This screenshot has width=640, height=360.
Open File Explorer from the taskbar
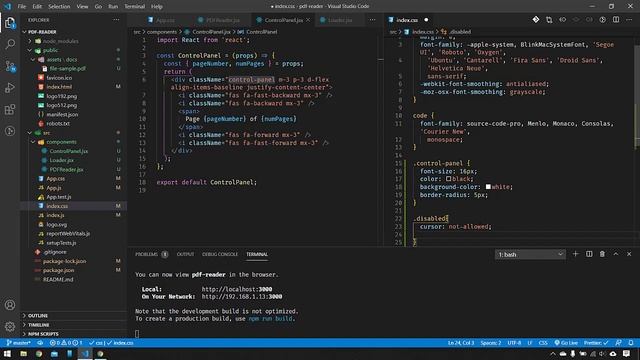(24, 353)
